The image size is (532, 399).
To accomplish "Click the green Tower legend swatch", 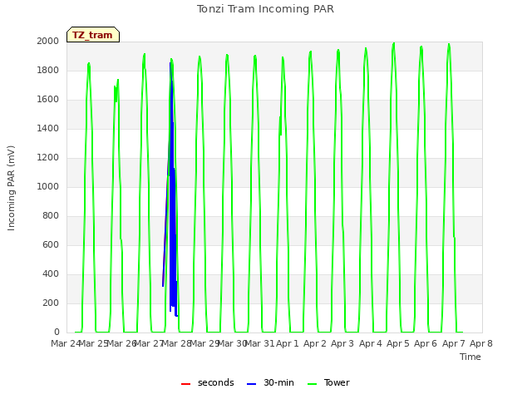I will pyautogui.click(x=312, y=384).
